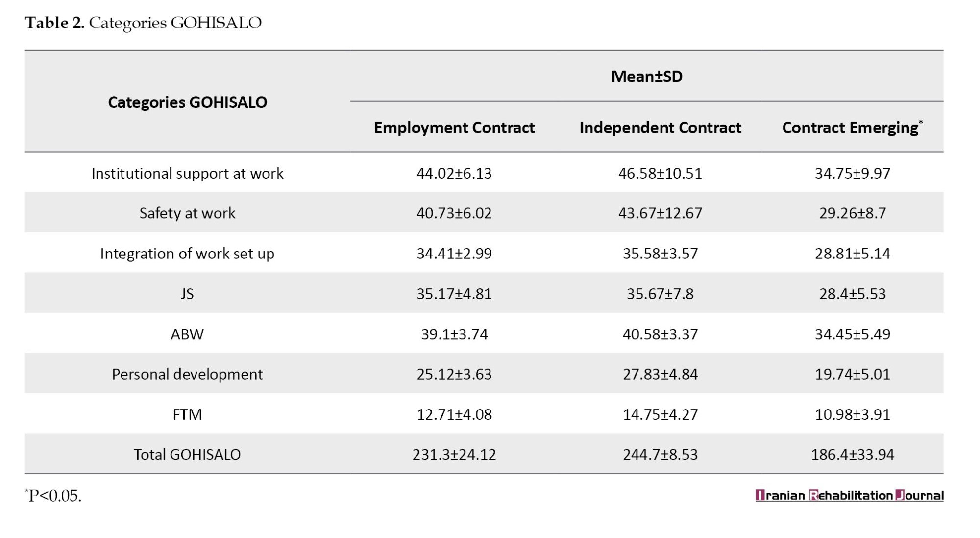This screenshot has height=538, width=980.
Task: Select the Safety at work row label
Action: (187, 213)
